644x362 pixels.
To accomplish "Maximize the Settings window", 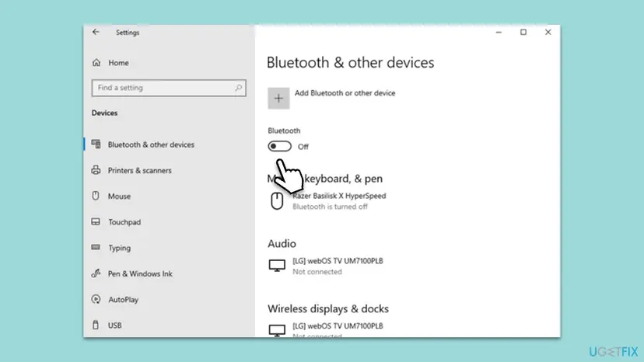I will (x=523, y=32).
